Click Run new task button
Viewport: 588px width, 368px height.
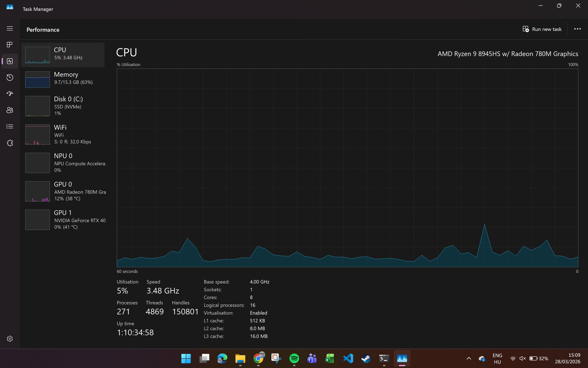coord(542,29)
